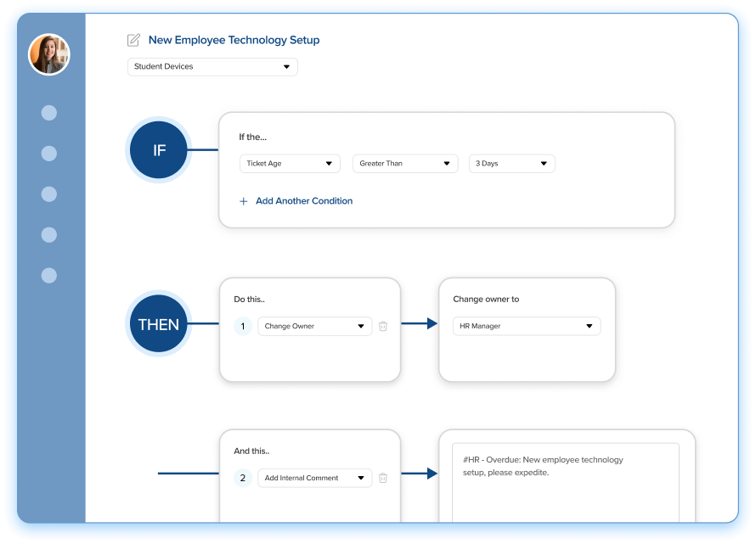This screenshot has width=756, height=544.
Task: Click Add Another Condition link
Action: (303, 201)
